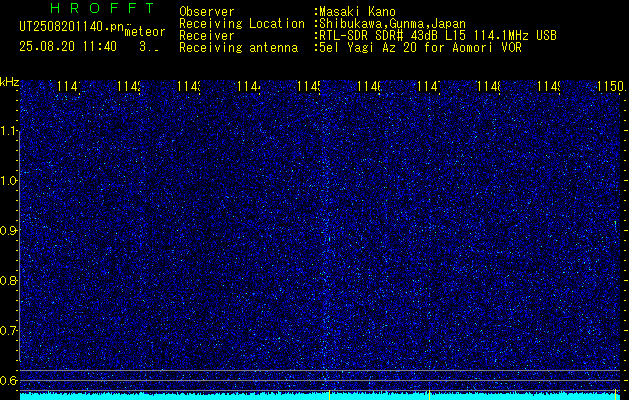Click the 1148 time axis label

[489, 86]
